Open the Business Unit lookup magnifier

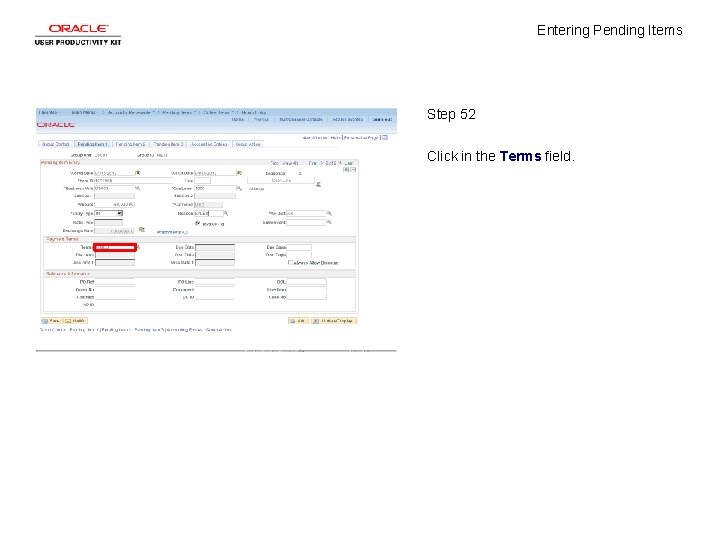point(137,188)
